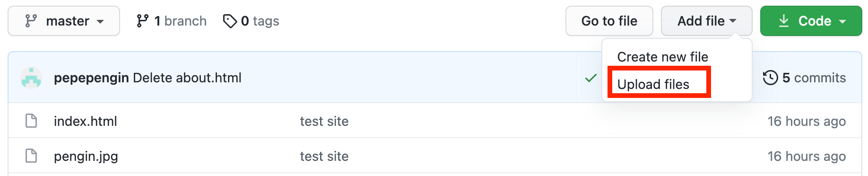868x176 pixels.
Task: Click the Go to file button
Action: point(609,21)
